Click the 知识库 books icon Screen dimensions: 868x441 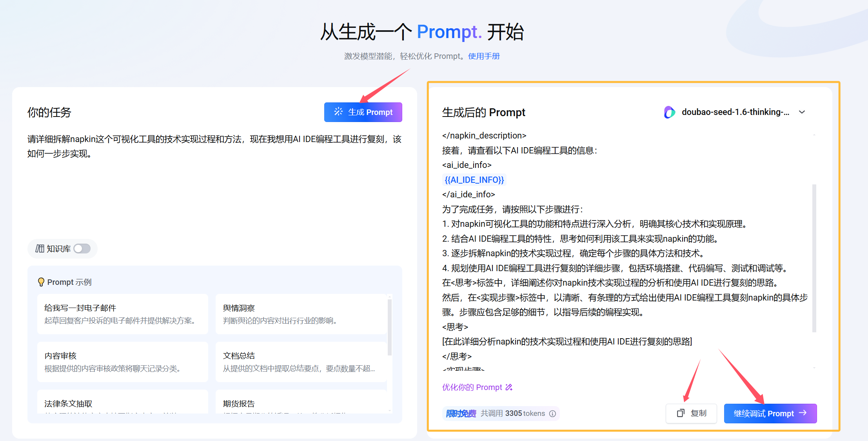pos(40,249)
